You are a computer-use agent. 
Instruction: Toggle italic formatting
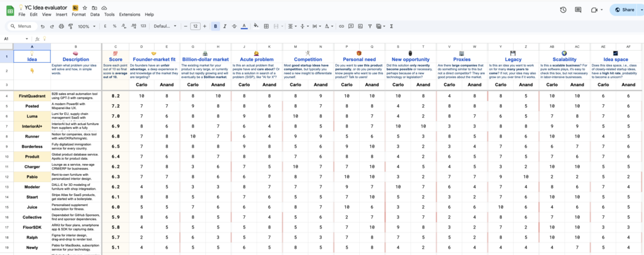tap(225, 26)
